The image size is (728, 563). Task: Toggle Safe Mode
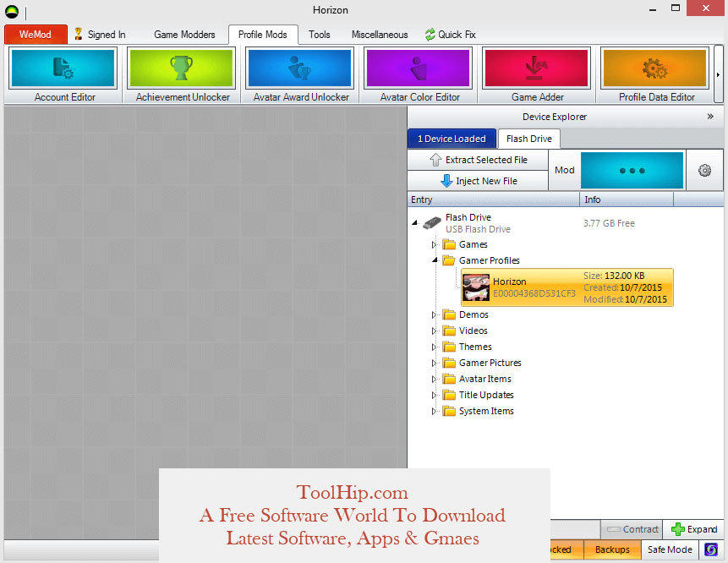670,549
